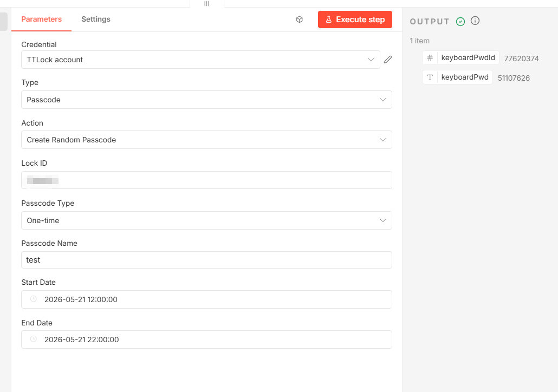The width and height of the screenshot is (558, 392).
Task: Click the number type icon beside keyboardPwdId
Action: [x=430, y=57]
